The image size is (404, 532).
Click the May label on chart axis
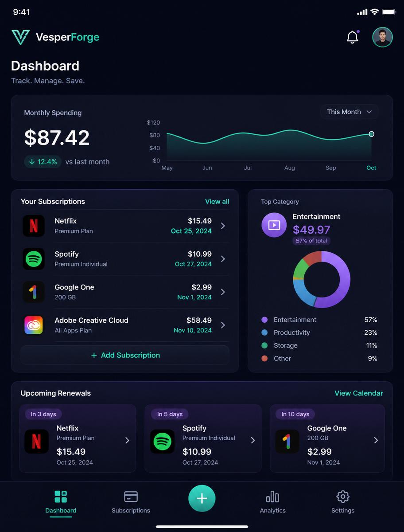(167, 168)
